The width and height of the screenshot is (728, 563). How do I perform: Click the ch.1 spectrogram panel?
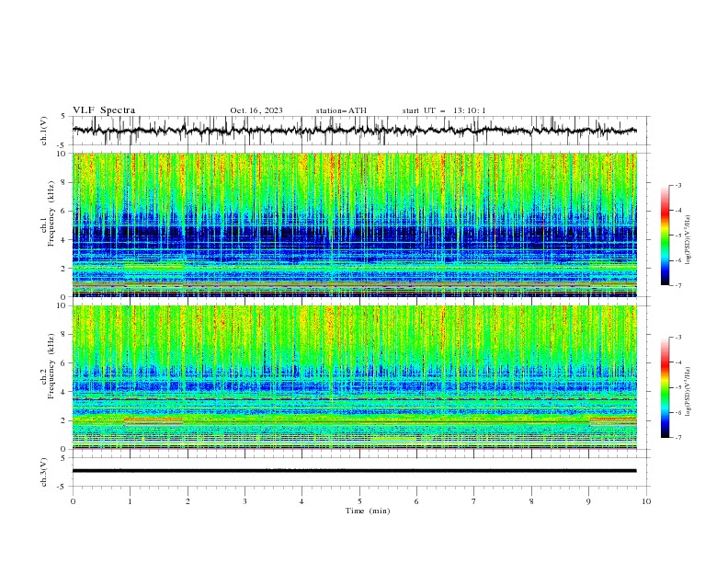point(354,224)
